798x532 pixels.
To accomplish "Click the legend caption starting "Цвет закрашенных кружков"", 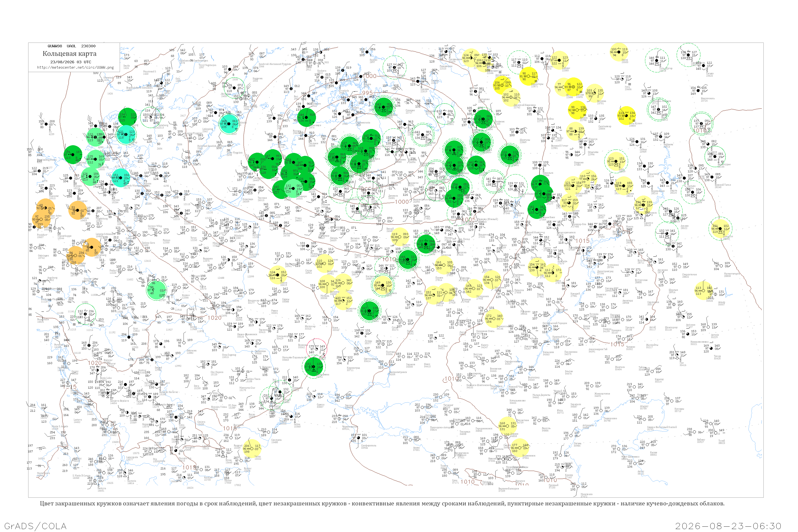I will [382, 504].
